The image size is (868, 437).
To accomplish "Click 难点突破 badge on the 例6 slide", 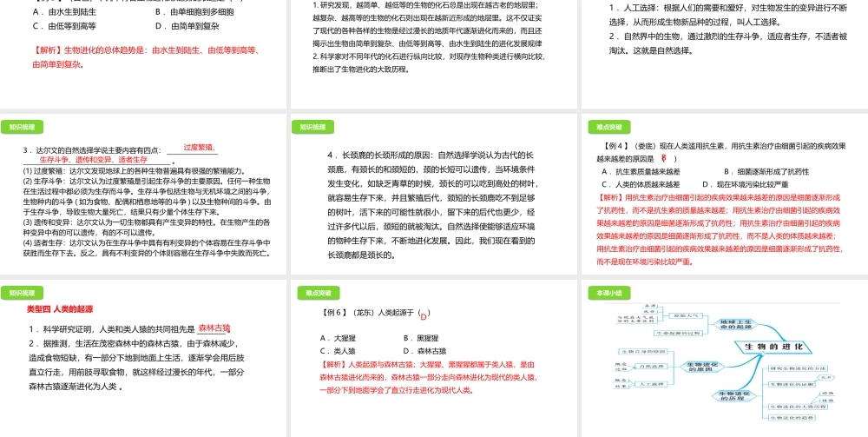I will tap(319, 294).
